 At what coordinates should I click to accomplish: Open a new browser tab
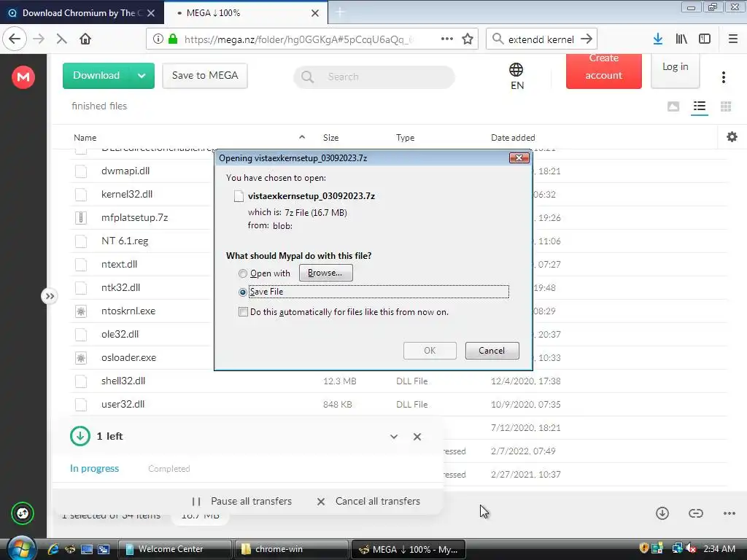point(340,13)
